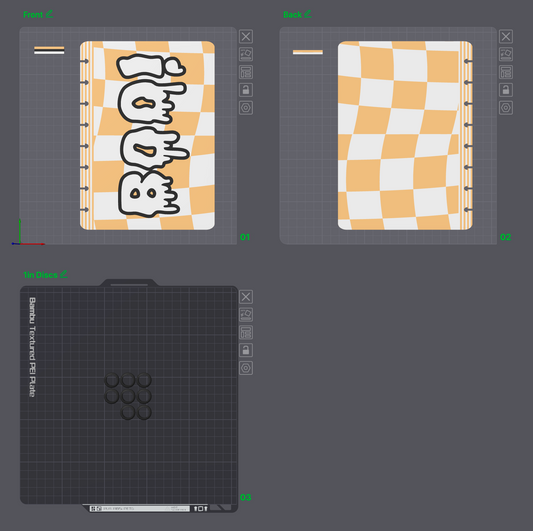Viewport: 533px width, 531px height.
Task: Edit the Back plate name using the pencil icon
Action: coord(308,14)
